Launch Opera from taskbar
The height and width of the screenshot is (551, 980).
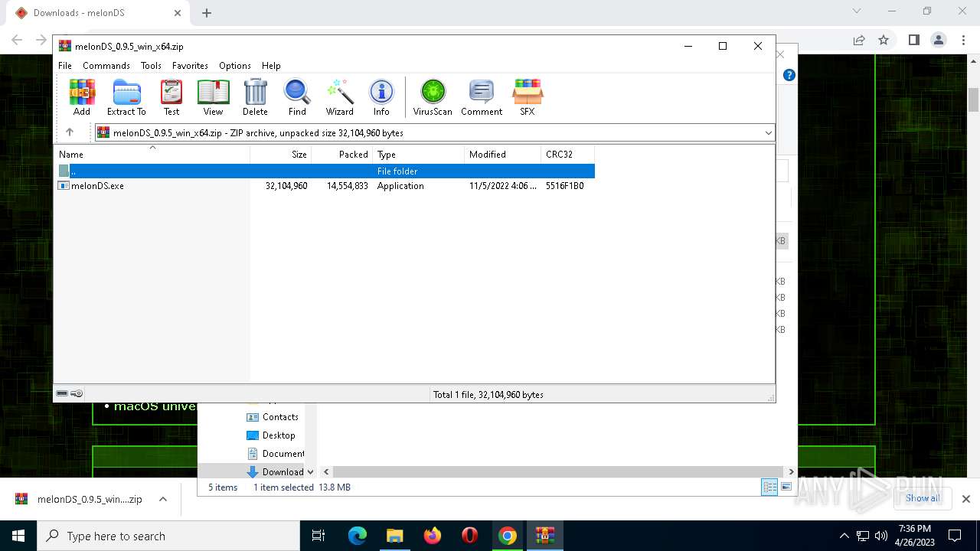[470, 536]
